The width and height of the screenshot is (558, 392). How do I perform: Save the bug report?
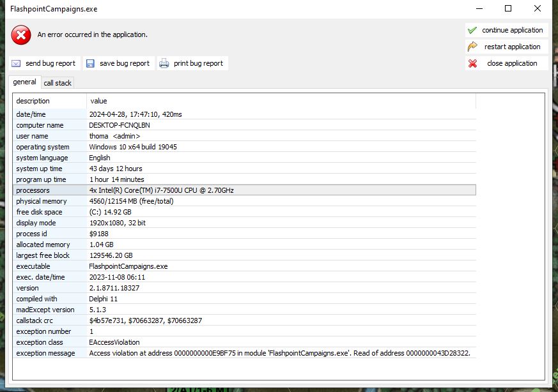(119, 64)
